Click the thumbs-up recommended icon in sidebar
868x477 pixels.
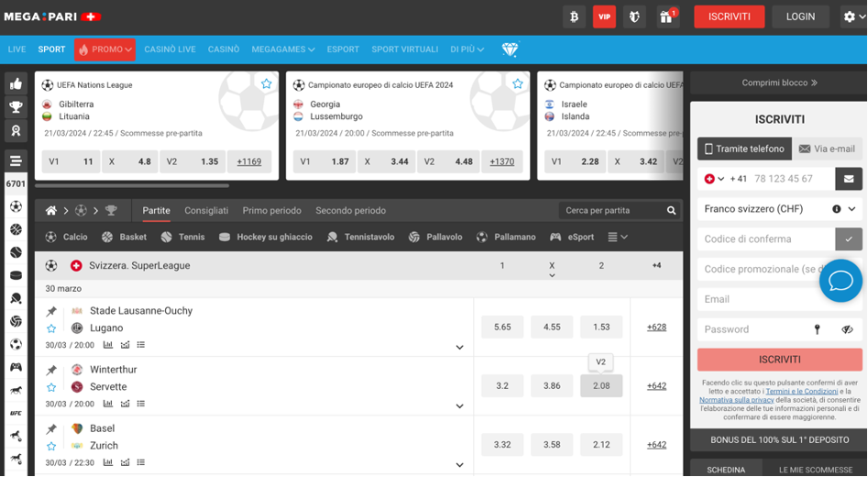pos(16,84)
